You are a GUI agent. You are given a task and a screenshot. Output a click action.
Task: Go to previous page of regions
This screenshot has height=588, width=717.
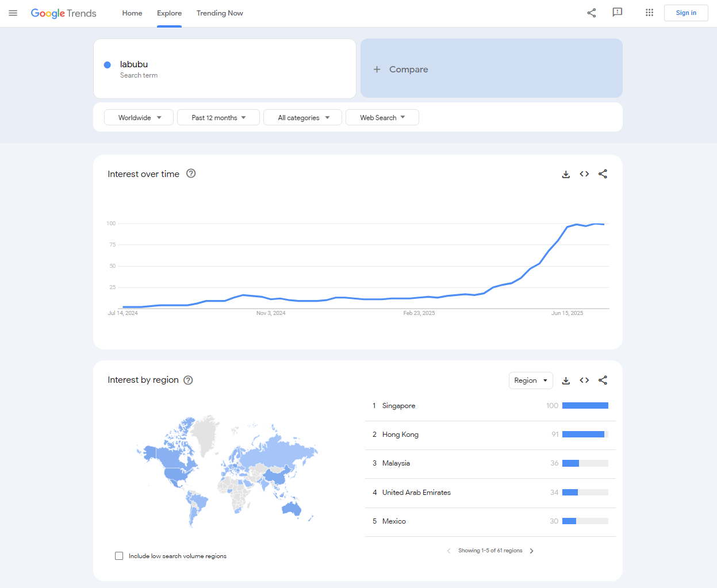coord(448,551)
